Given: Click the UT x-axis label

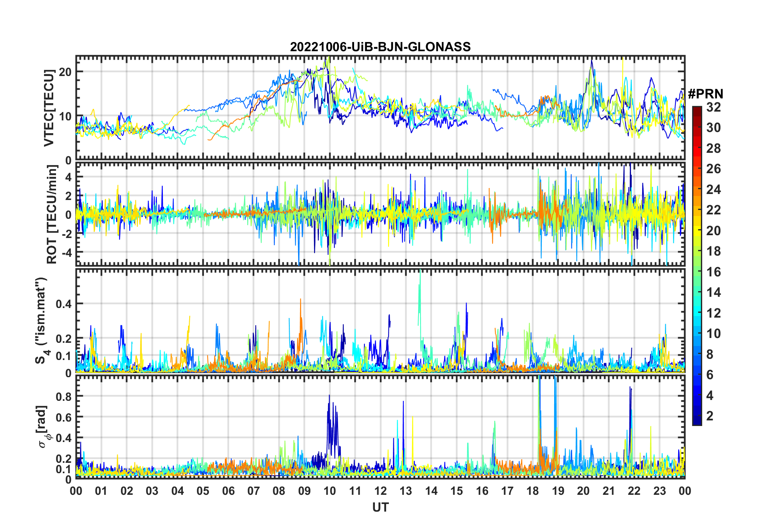Looking at the screenshot, I should click(380, 508).
